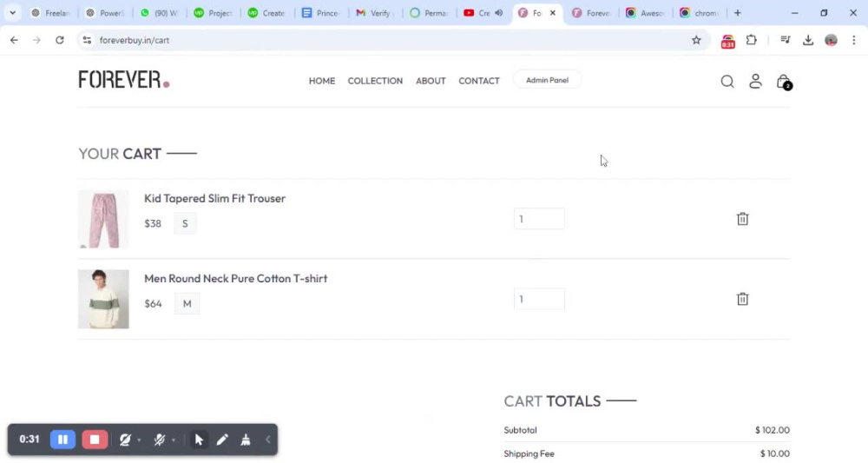Open the Chrome extensions puzzle icon
Screen dimensions: 868x463
point(751,40)
